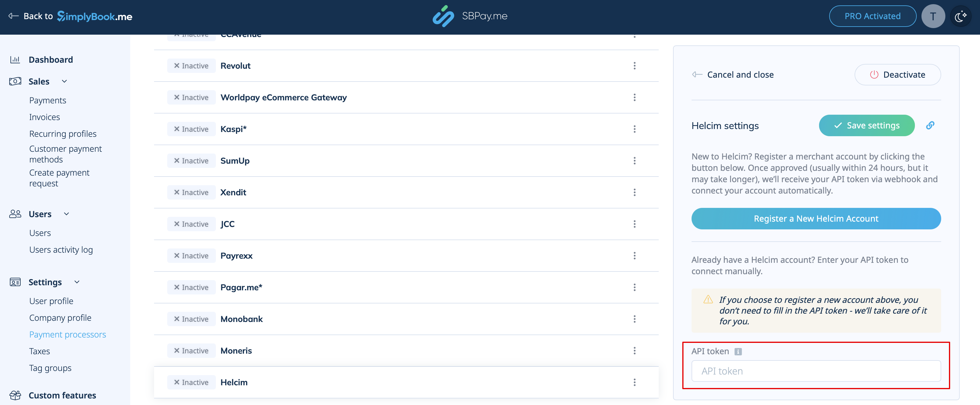The image size is (980, 405).
Task: Click Inactive status badge for Kaspi
Action: (x=191, y=129)
